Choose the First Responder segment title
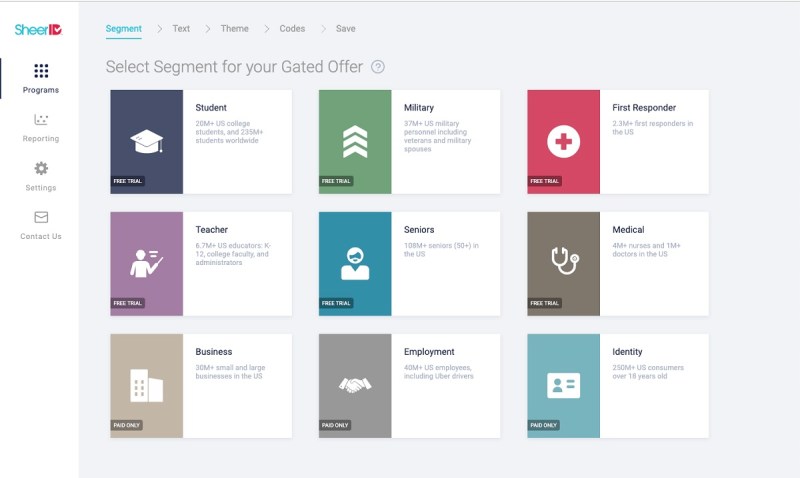The image size is (800, 478). click(x=644, y=108)
